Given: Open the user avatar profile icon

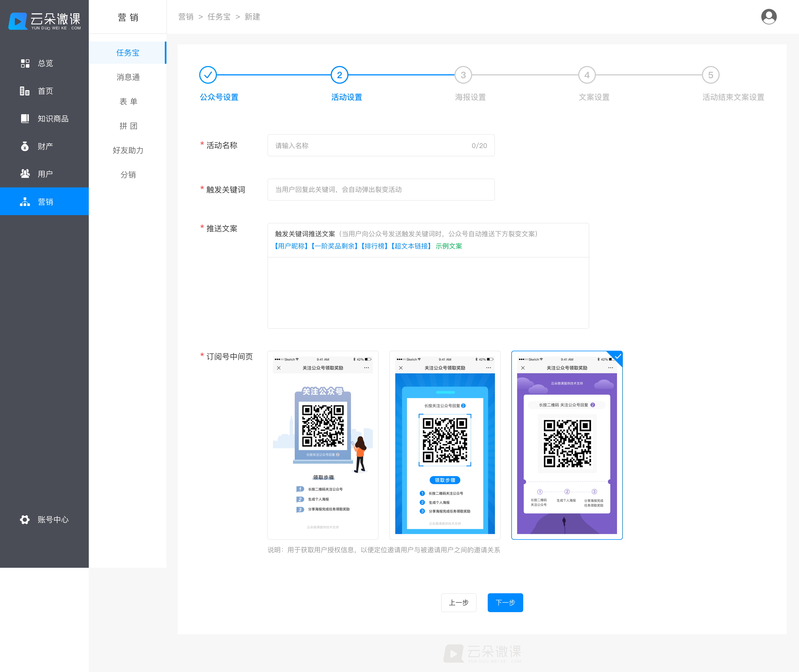Looking at the screenshot, I should pyautogui.click(x=768, y=17).
